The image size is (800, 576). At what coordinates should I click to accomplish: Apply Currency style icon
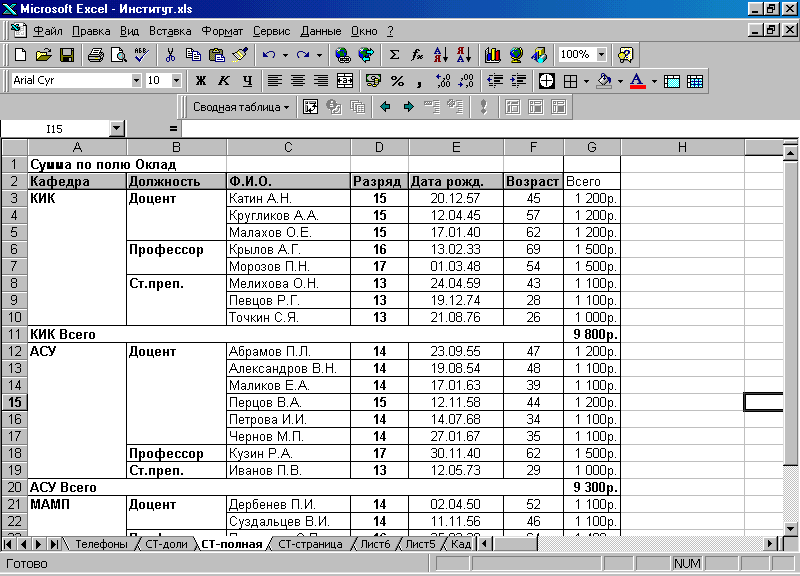[x=373, y=81]
